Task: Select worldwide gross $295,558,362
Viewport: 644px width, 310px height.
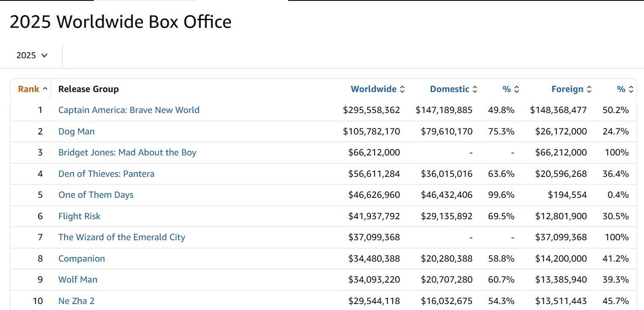Action: (x=371, y=110)
